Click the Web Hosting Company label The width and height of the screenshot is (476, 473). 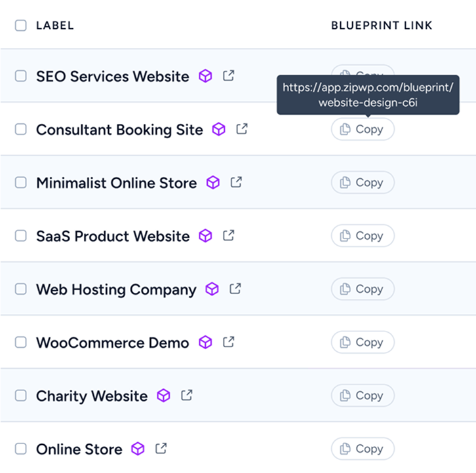(x=116, y=290)
